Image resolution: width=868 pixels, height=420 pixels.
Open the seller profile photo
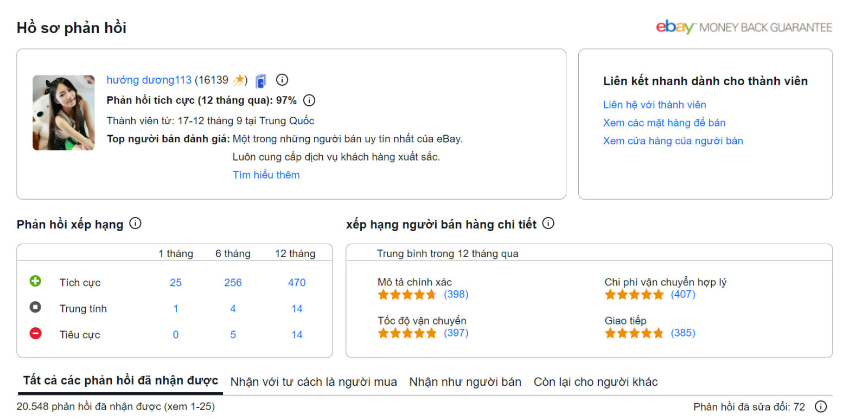63,113
